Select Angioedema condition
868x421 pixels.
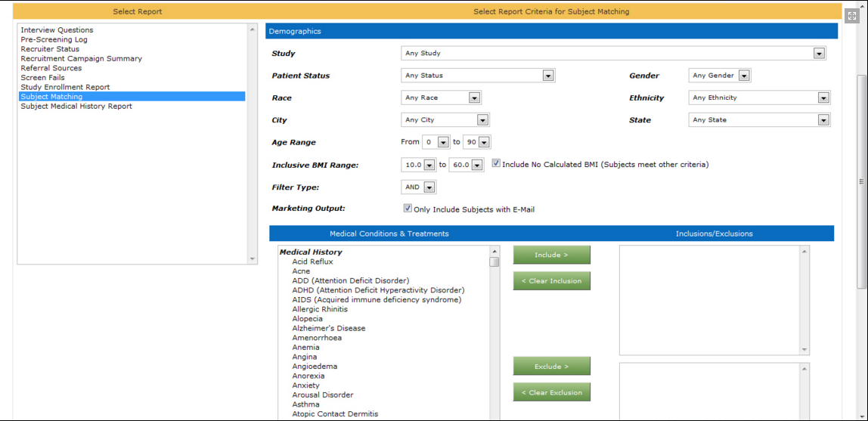pyautogui.click(x=315, y=367)
